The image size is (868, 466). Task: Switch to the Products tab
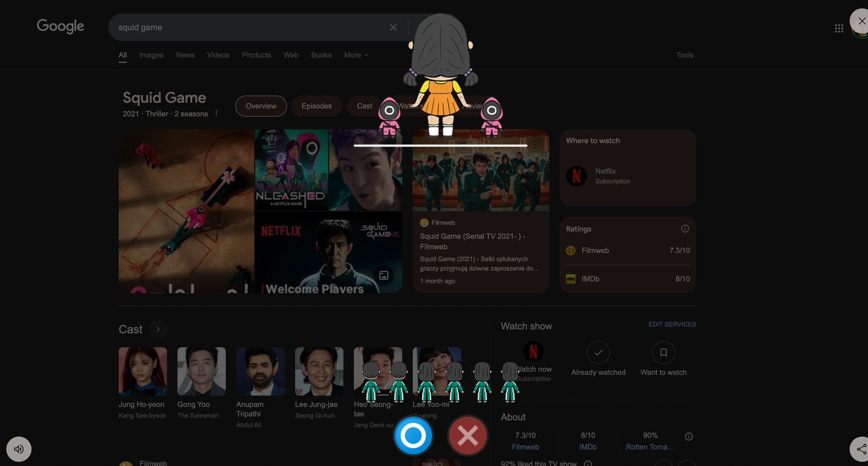256,55
